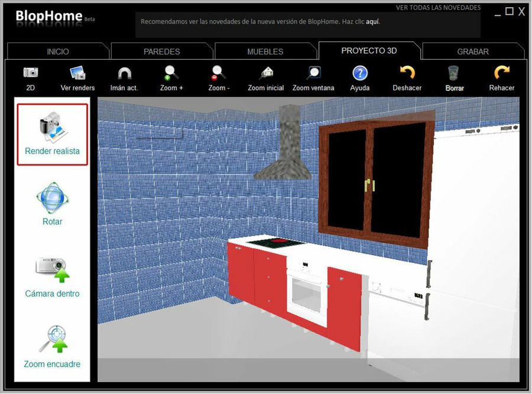This screenshot has width=532, height=394.
Task: Activate Zoom ventana tool
Action: click(x=313, y=73)
